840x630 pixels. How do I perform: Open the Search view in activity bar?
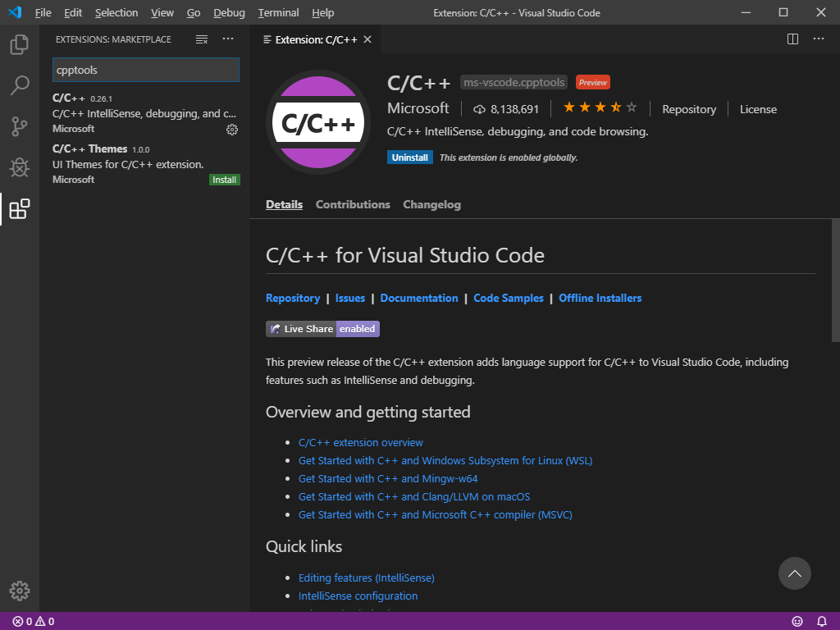(x=20, y=85)
